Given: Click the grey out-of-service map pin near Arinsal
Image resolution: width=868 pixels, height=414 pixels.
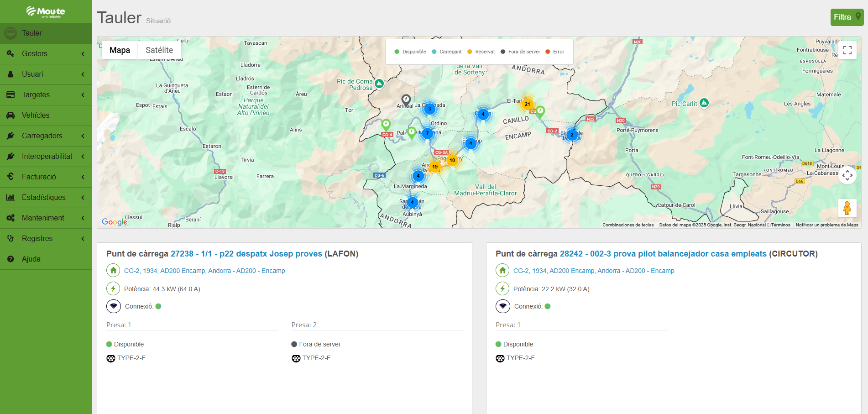Looking at the screenshot, I should point(406,99).
